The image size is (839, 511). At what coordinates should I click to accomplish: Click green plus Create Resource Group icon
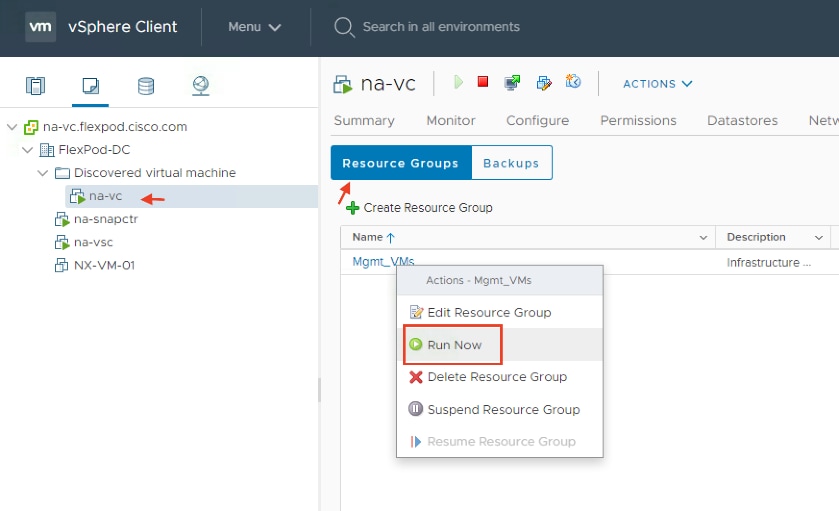(352, 208)
